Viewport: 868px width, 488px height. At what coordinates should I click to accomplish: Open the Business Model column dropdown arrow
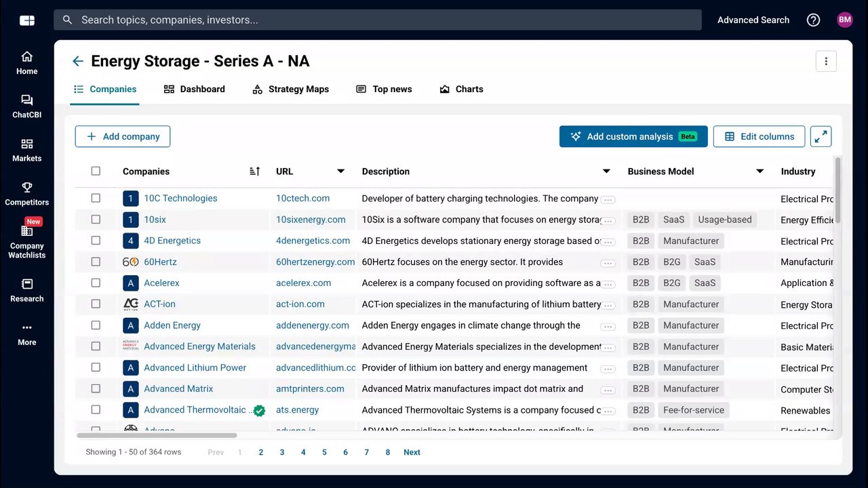(760, 171)
